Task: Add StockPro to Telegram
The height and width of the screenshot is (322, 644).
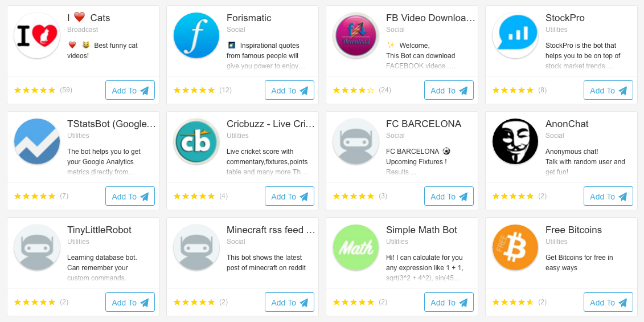Action: coord(608,90)
